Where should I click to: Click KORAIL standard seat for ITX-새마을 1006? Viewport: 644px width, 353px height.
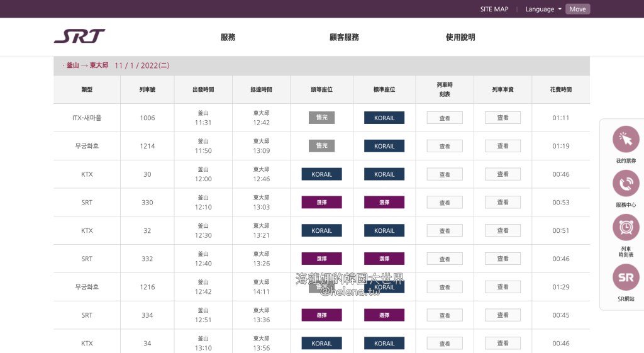click(x=384, y=118)
